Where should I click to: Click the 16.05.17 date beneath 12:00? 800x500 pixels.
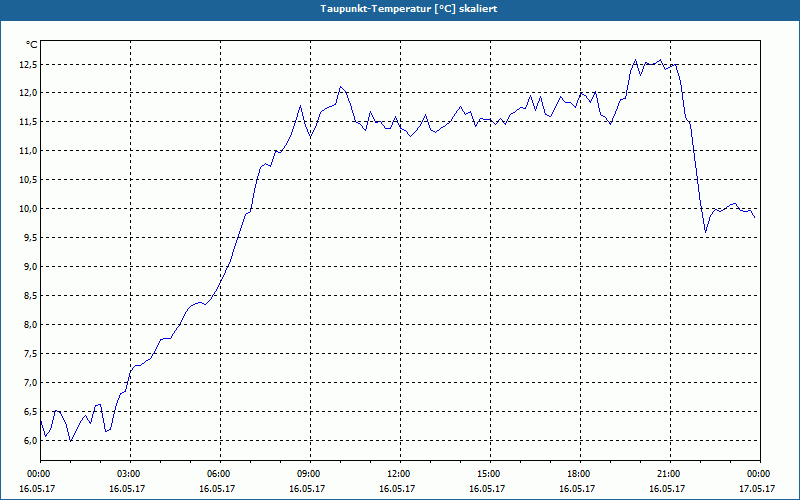[397, 488]
